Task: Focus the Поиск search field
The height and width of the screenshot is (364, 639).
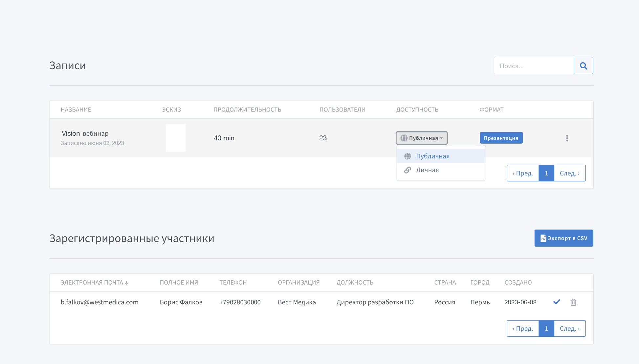Action: tap(534, 66)
